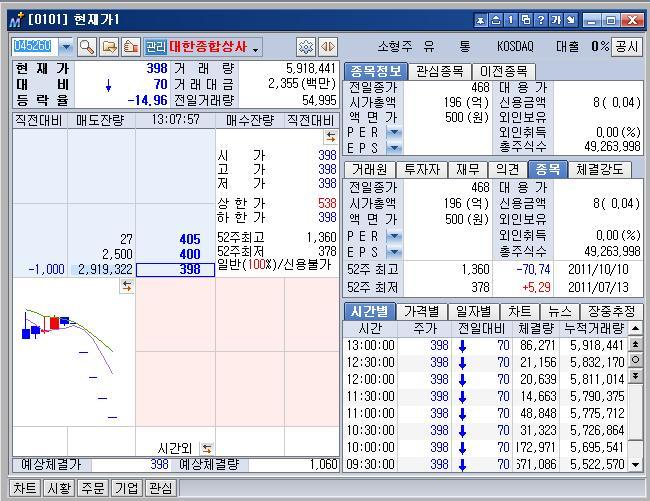Open help via the question mark icon
This screenshot has width=650, height=501.
tap(541, 20)
